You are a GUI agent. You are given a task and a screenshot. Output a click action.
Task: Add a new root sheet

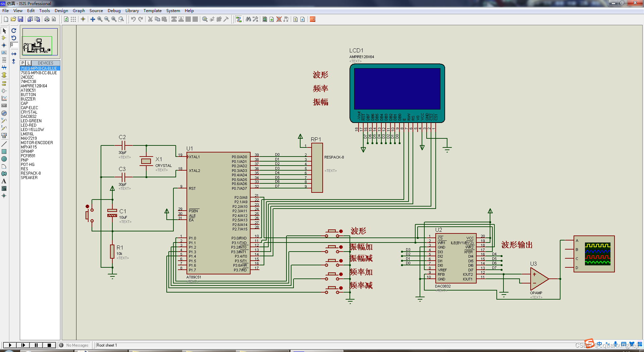click(x=272, y=19)
